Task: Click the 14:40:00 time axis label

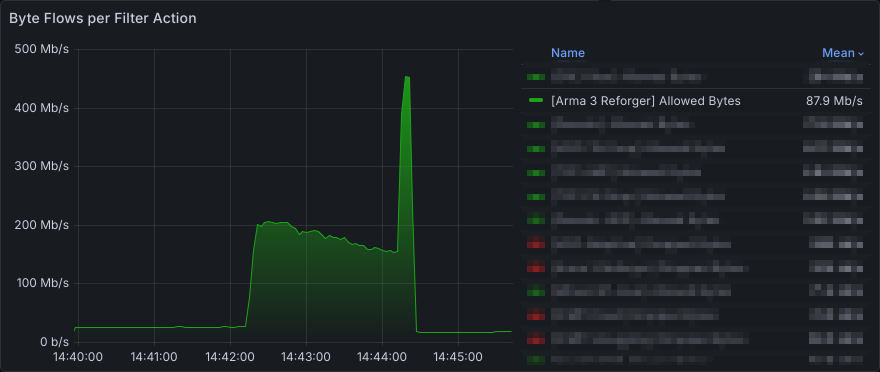Action: pos(77,357)
